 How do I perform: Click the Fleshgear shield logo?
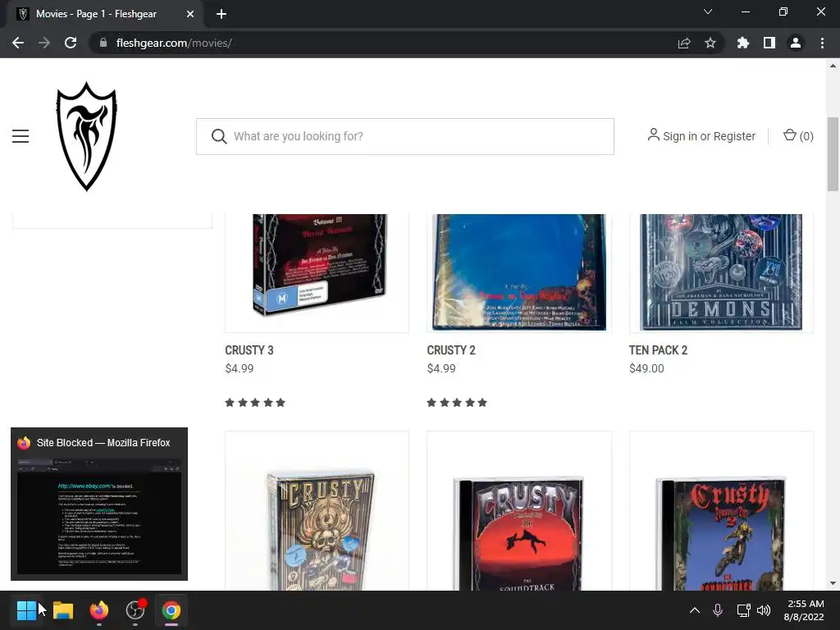[86, 136]
